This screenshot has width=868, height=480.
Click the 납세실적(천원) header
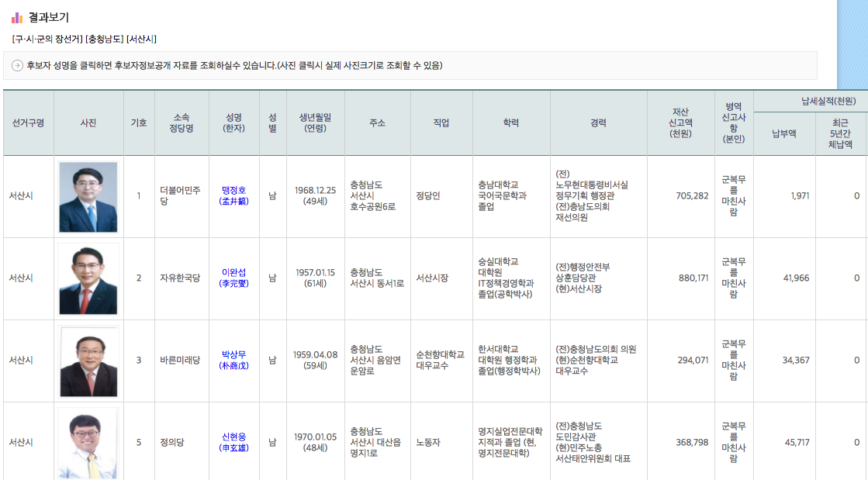828,102
